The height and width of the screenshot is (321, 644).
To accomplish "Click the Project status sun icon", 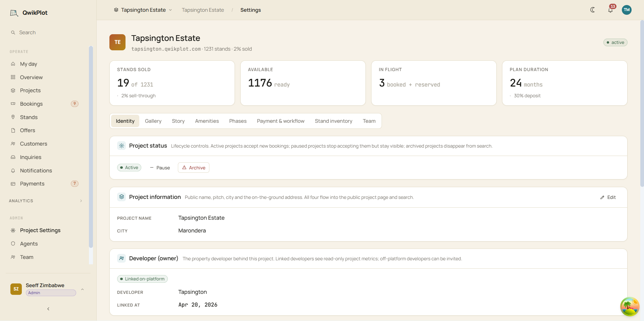I will (121, 146).
